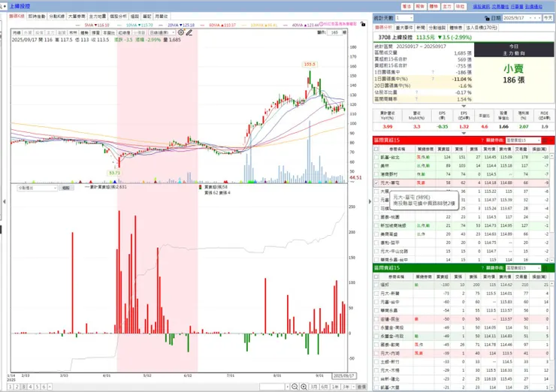Click the 5MA legend label above the chart
The image size is (556, 392).
click(x=97, y=26)
